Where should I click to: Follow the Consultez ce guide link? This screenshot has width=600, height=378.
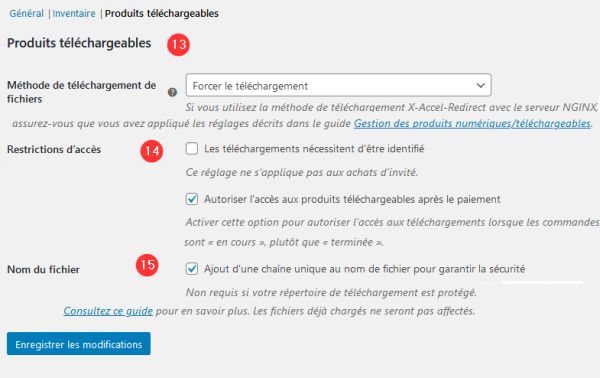point(108,311)
